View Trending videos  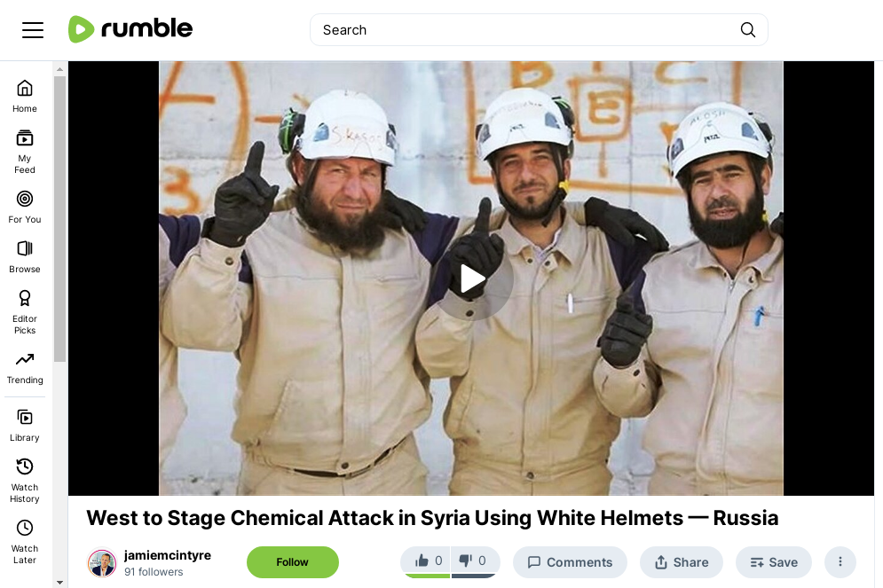(x=25, y=368)
